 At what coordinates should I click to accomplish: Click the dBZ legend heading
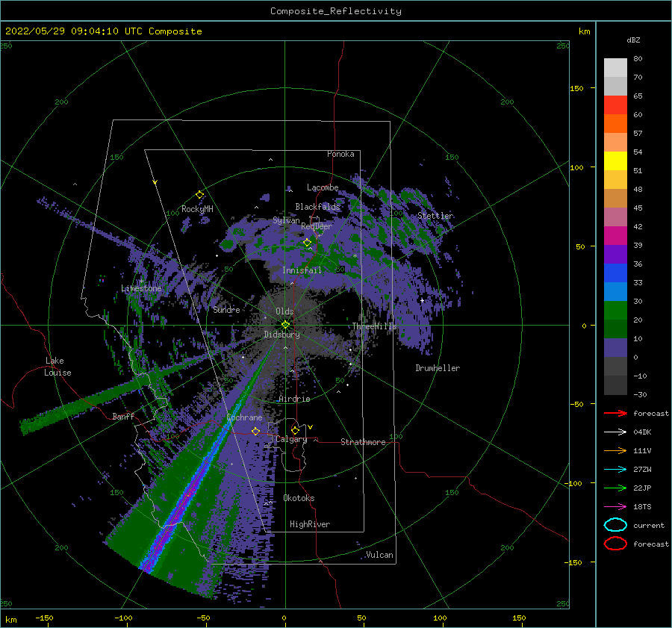(633, 40)
